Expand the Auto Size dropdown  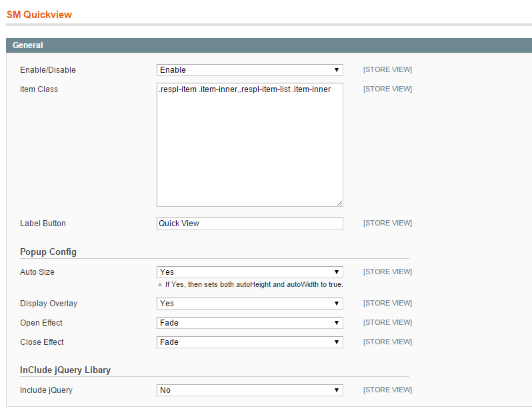tap(249, 272)
